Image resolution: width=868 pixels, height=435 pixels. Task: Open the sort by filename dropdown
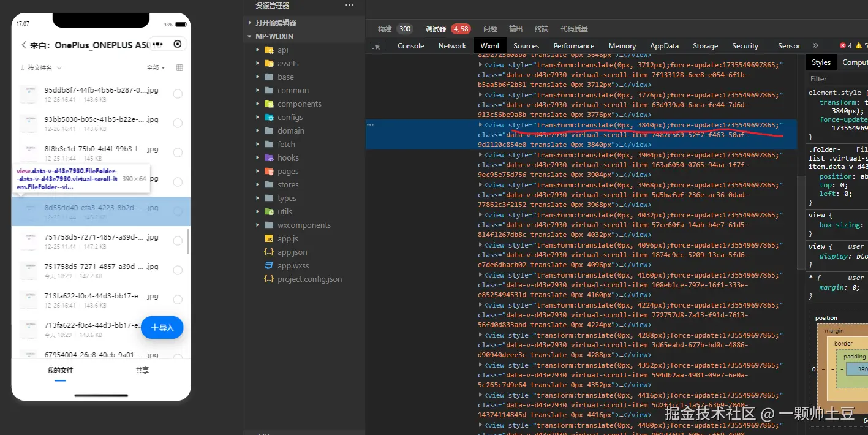[41, 67]
